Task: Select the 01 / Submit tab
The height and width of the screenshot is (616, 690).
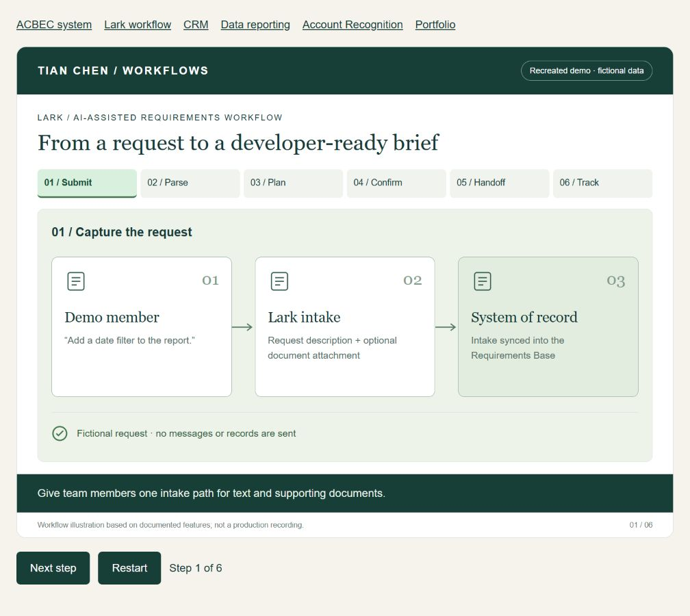Action: 87,183
